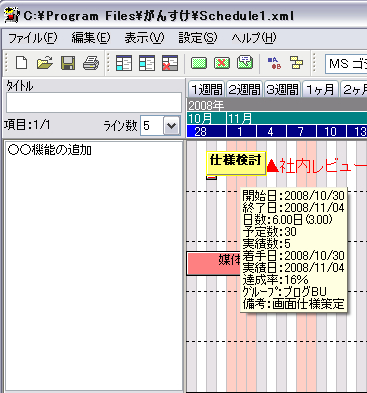This screenshot has height=393, width=367.
Task: Click the second blue table icon
Action: click(147, 63)
